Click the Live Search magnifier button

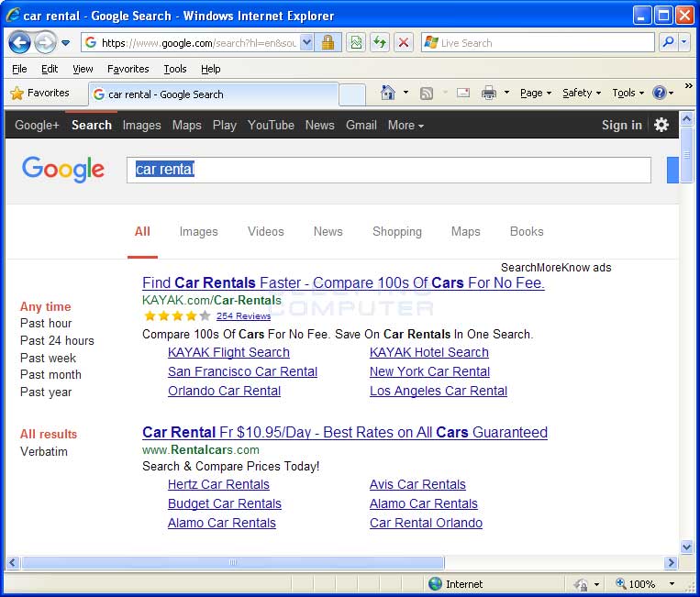(x=668, y=43)
